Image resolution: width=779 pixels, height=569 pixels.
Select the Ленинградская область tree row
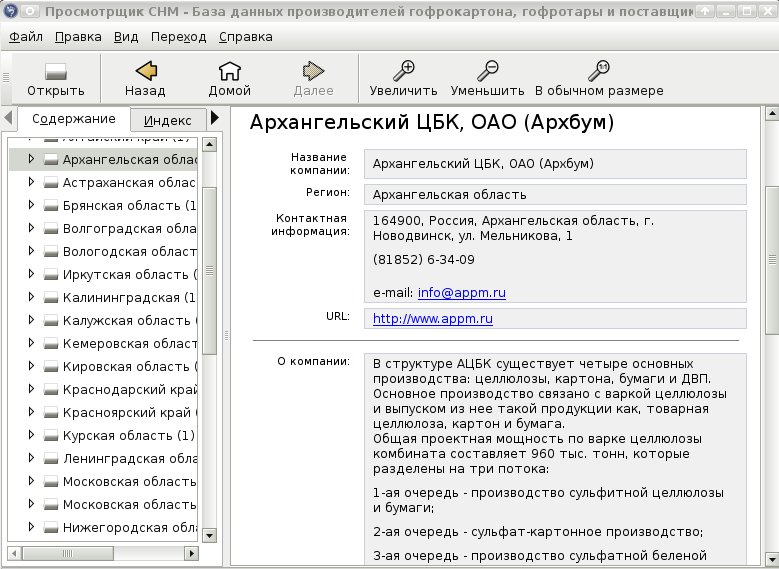(x=103, y=458)
